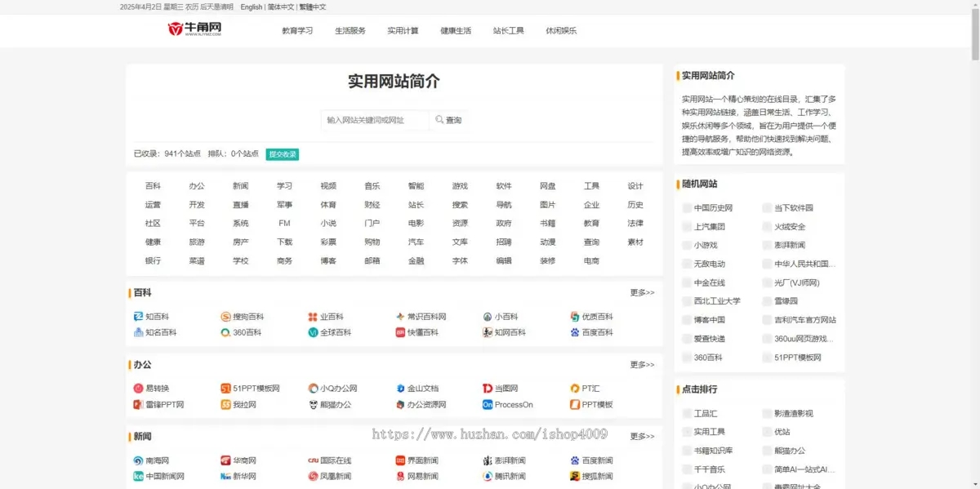The height and width of the screenshot is (489, 980).
Task: Choose the FM category link
Action: pyautogui.click(x=284, y=224)
